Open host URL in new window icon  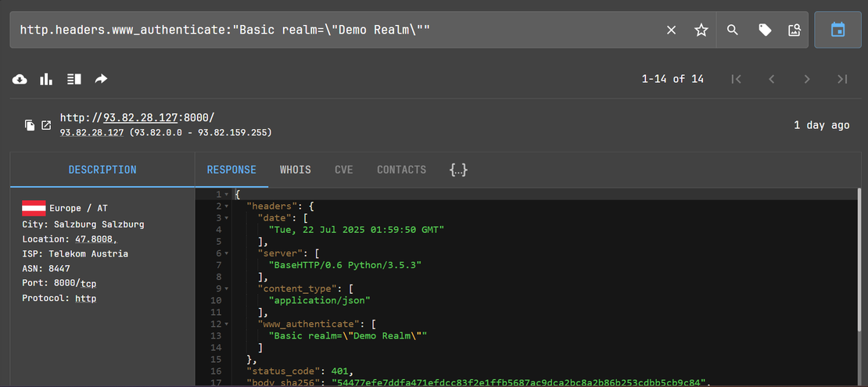point(46,125)
